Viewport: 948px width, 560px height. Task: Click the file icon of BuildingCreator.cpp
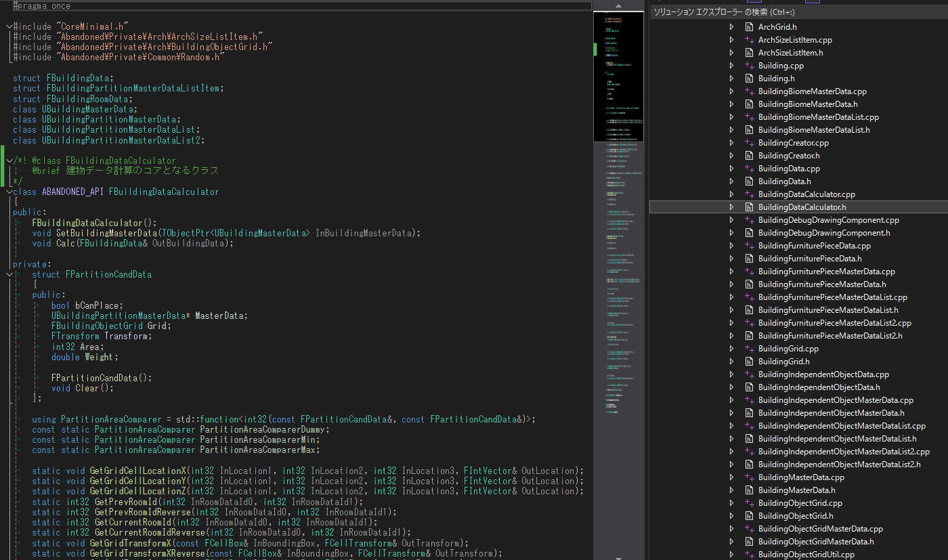coord(749,142)
